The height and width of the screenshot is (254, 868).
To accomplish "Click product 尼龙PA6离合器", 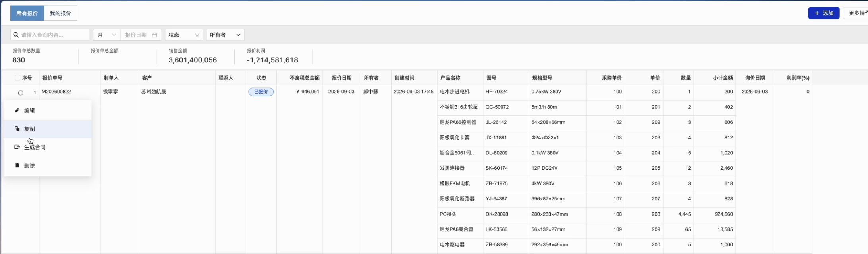I will 457,229.
